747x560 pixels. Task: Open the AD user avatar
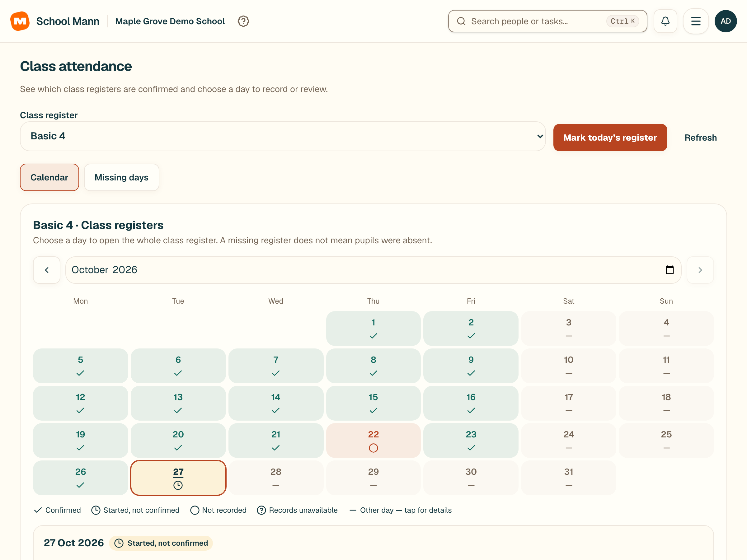point(726,21)
